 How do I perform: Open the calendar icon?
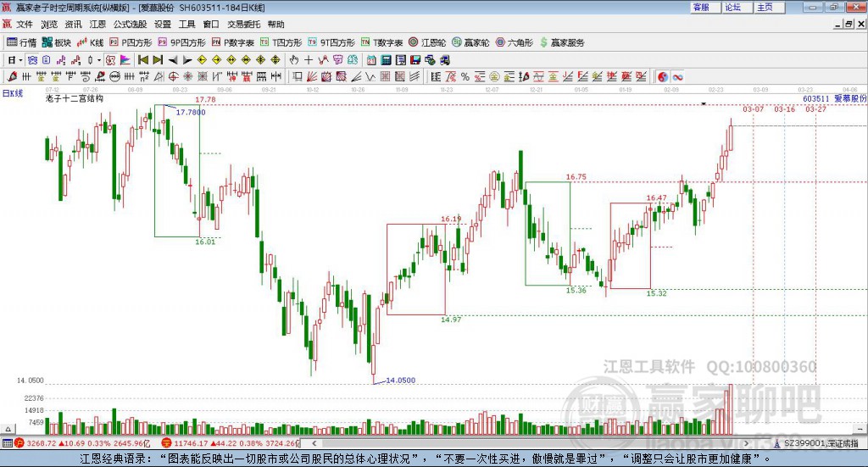coord(371,60)
